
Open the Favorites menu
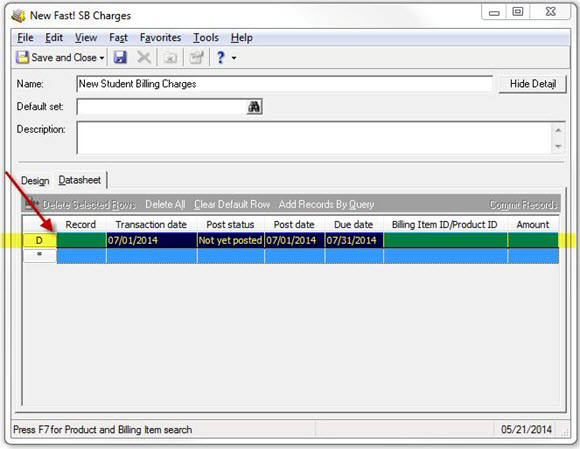tap(160, 37)
